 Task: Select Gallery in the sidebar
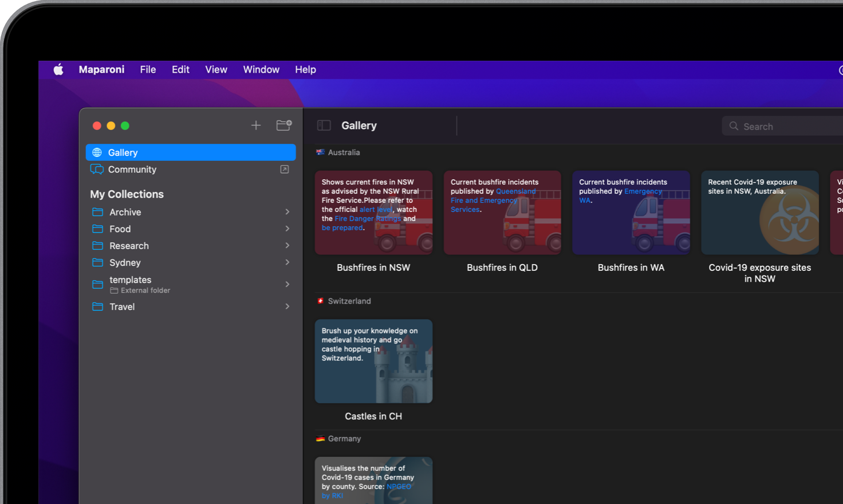[191, 152]
